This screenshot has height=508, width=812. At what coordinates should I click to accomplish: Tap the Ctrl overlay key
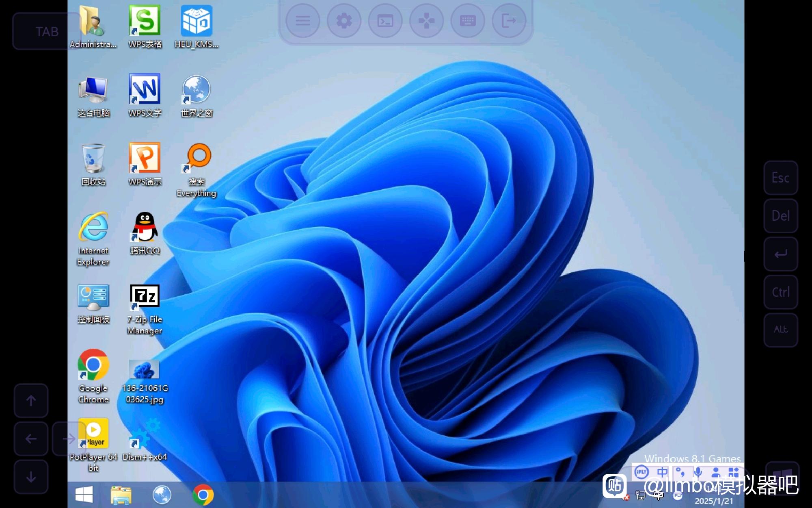coord(781,292)
